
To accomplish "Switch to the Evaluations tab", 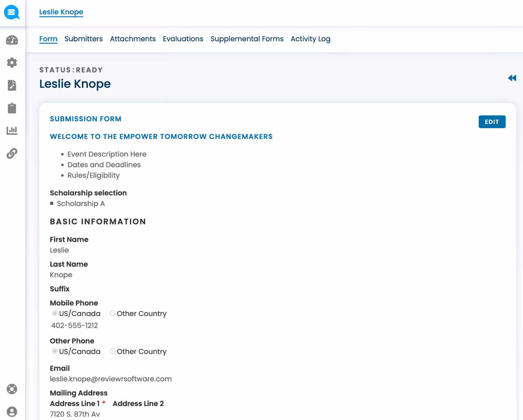I will pyautogui.click(x=183, y=39).
